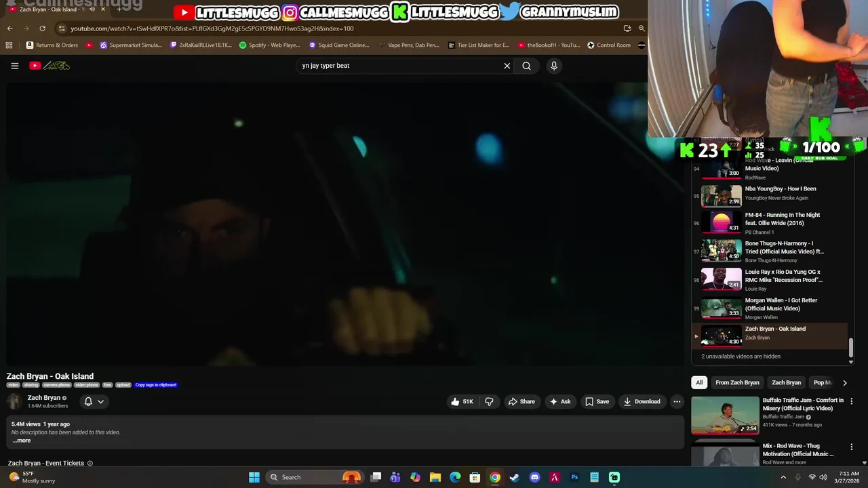Go back in the browser

(9, 28)
